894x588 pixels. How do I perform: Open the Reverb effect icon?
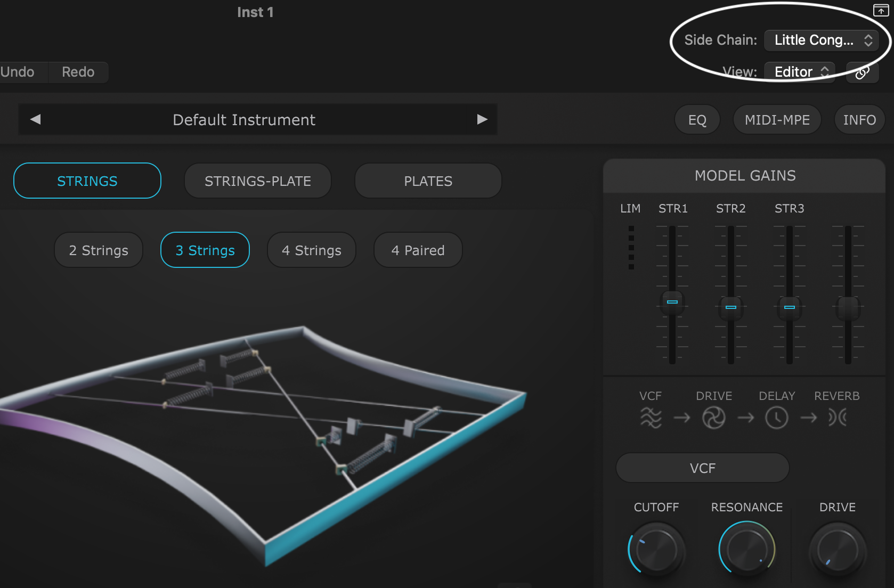tap(836, 418)
